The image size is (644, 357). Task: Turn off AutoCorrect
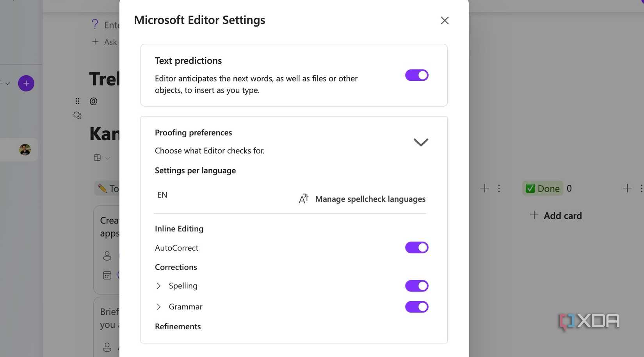416,247
